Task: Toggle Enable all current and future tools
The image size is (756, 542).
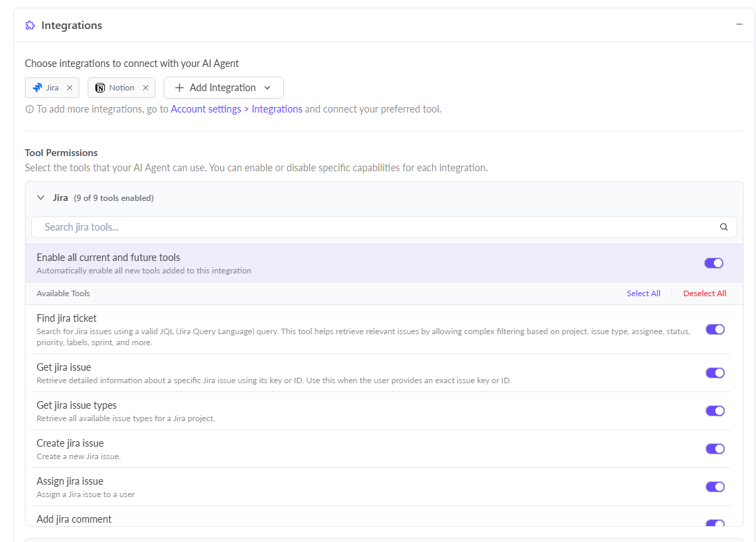Action: tap(713, 263)
